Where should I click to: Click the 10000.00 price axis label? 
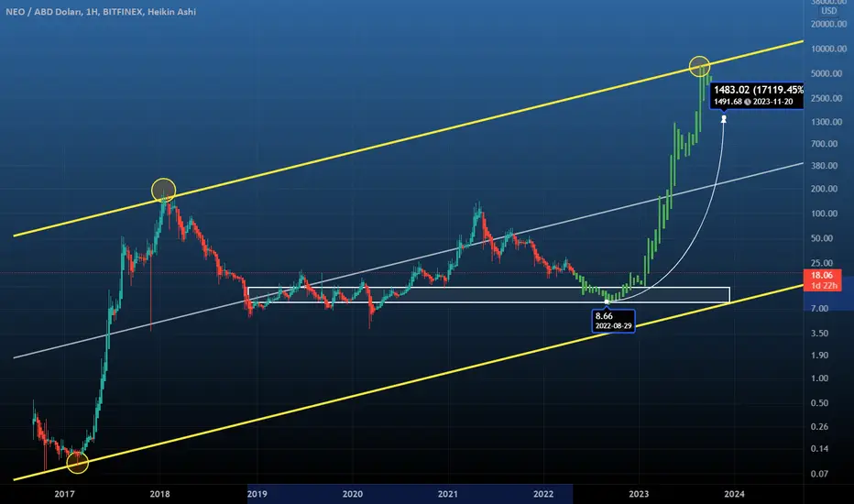click(829, 49)
